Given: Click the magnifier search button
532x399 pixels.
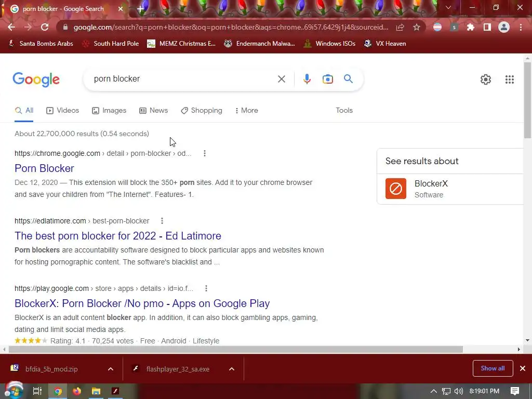Looking at the screenshot, I should 348,79.
